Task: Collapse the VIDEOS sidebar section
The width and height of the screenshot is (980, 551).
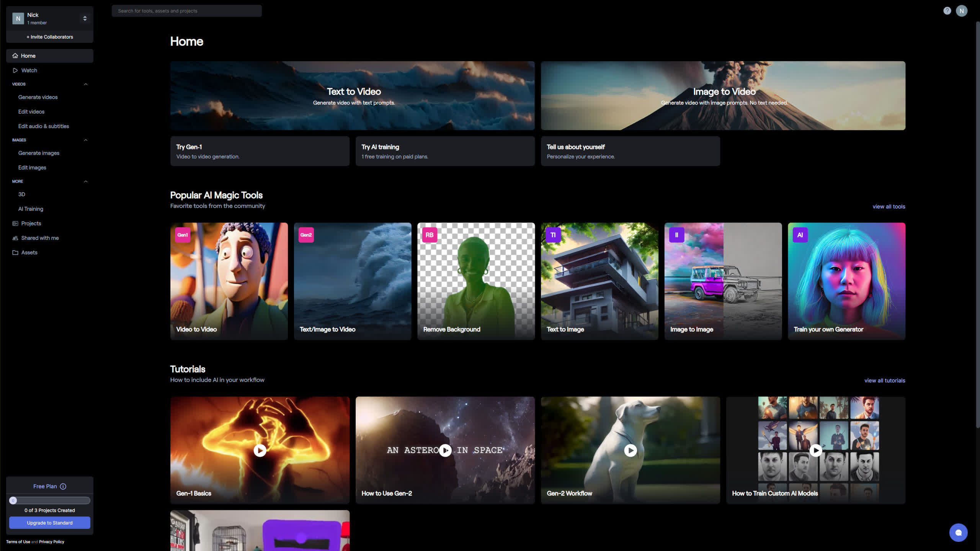Action: pyautogui.click(x=86, y=84)
